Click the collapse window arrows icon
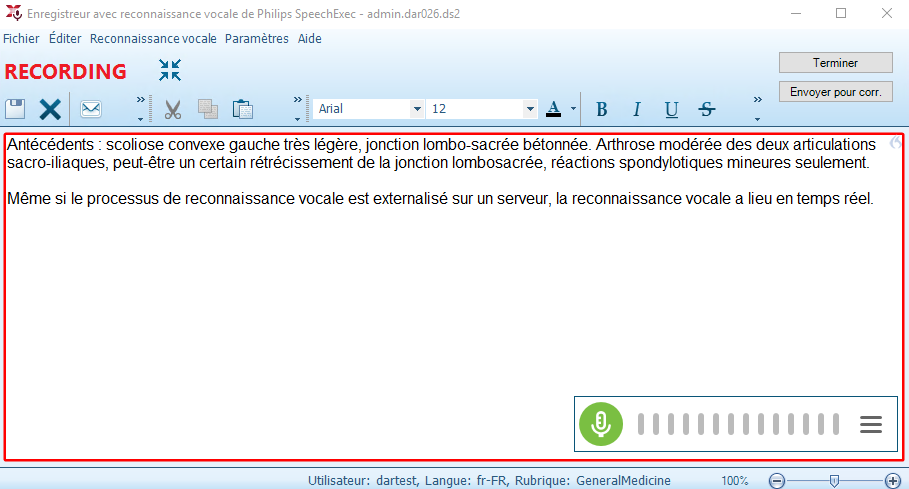Viewport: 909px width, 489px height. 170,70
